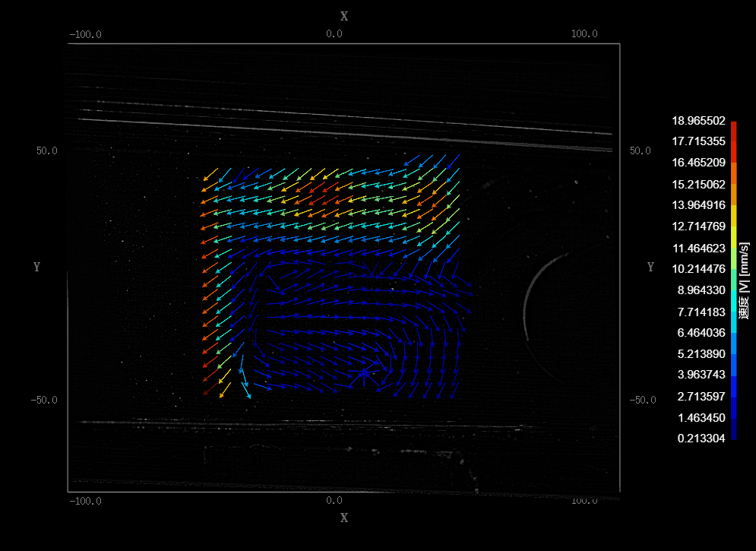The height and width of the screenshot is (551, 756).
Task: Click the star-shaped vector convergence point
Action: 364,372
